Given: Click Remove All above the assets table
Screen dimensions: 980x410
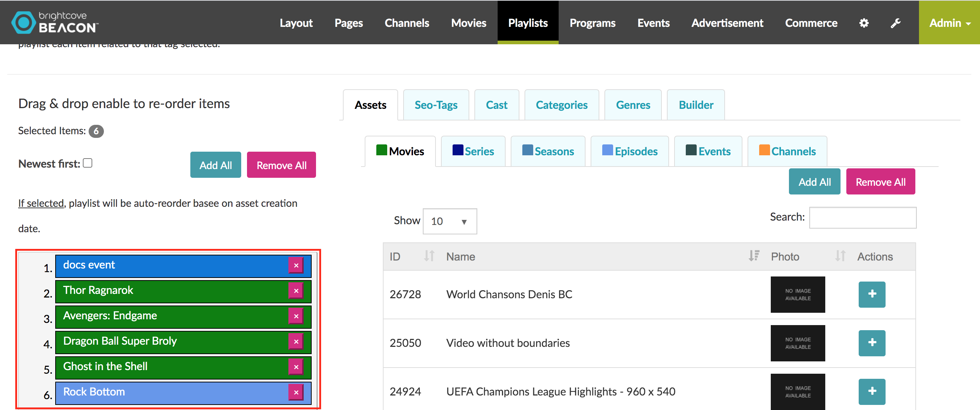Looking at the screenshot, I should point(880,182).
